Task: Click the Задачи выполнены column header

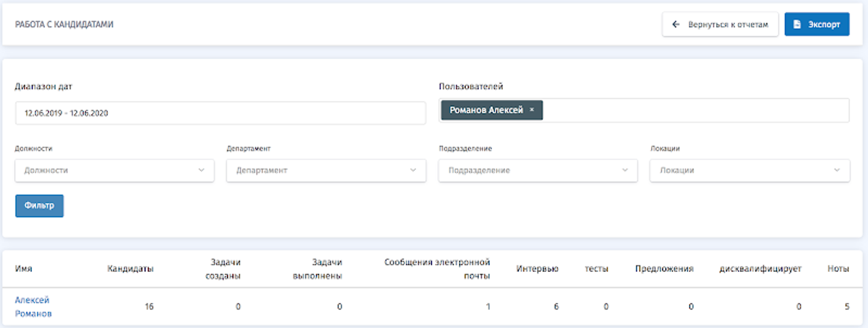Action: (x=317, y=269)
